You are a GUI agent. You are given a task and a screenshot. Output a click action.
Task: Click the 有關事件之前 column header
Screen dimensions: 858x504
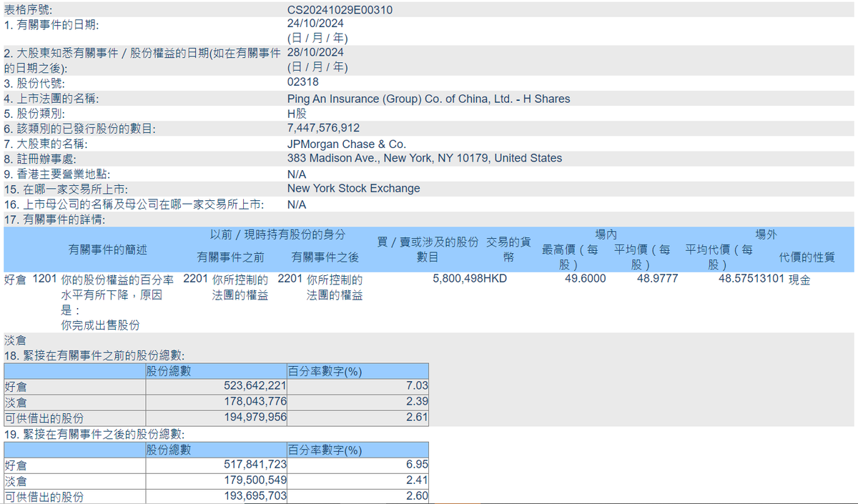coord(231,257)
